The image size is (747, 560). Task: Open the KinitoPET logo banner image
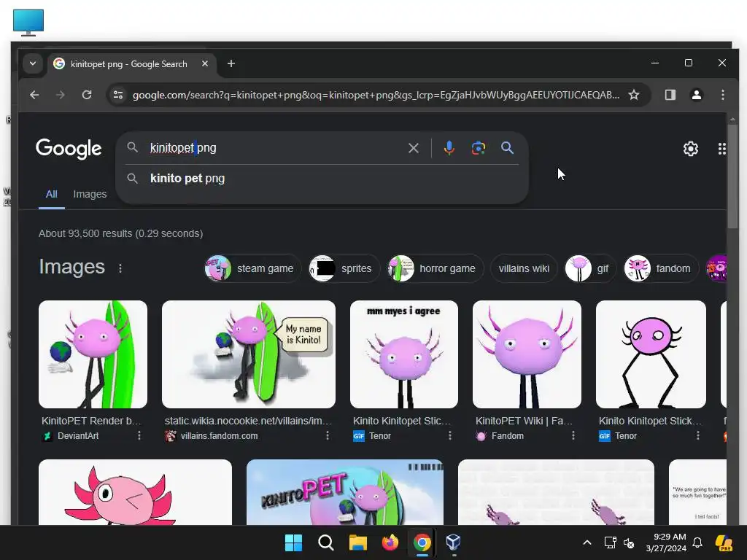[x=345, y=492]
